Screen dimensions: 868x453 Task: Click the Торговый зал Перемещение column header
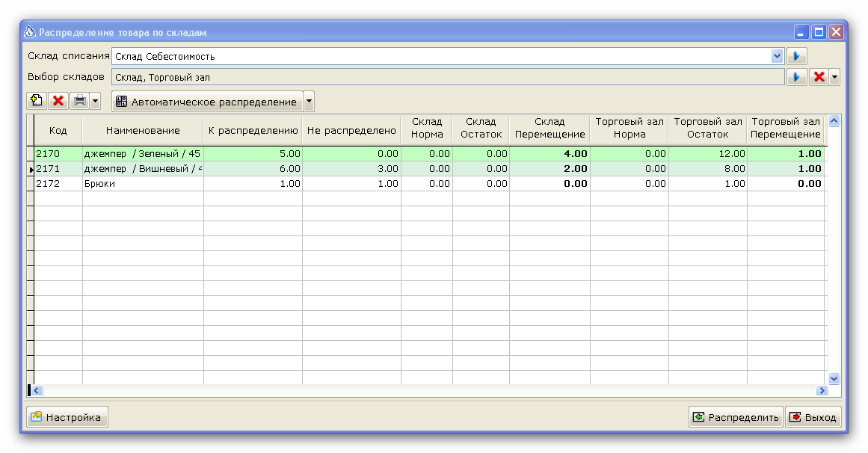(786, 128)
